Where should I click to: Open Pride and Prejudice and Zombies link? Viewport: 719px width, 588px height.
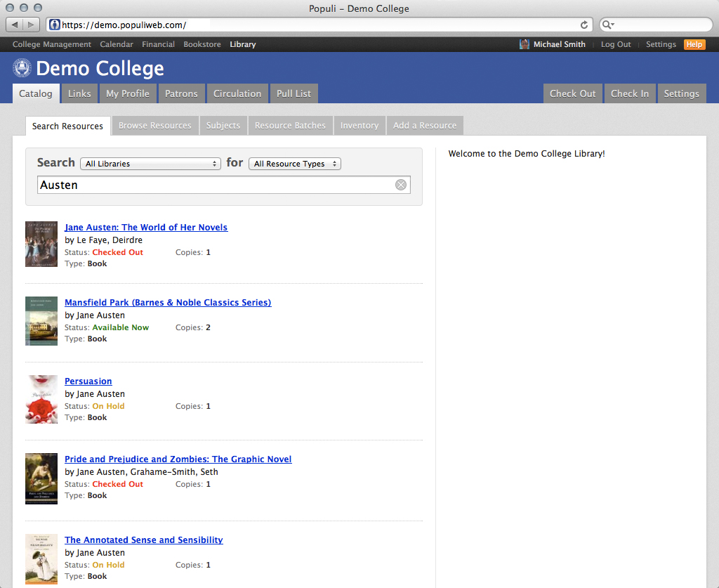coord(178,459)
